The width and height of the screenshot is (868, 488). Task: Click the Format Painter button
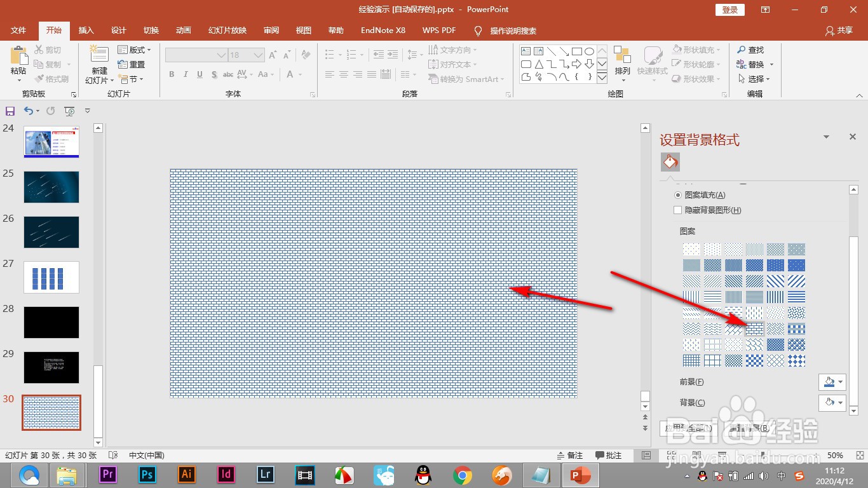(51, 79)
